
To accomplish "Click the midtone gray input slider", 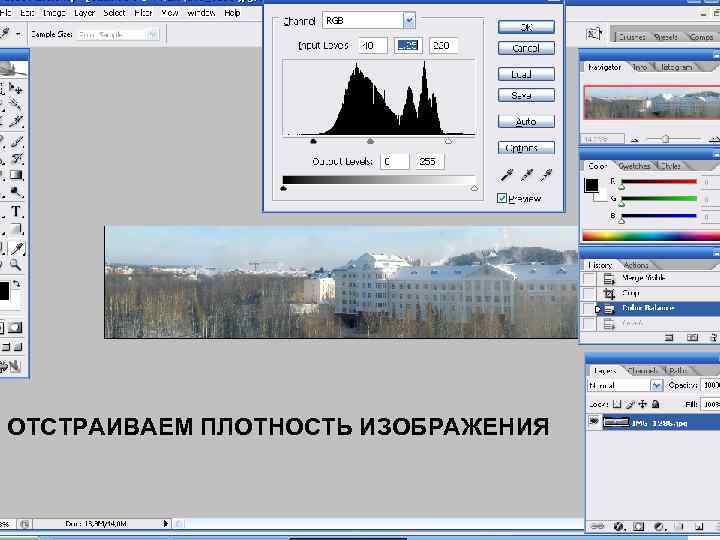I will pos(371,141).
